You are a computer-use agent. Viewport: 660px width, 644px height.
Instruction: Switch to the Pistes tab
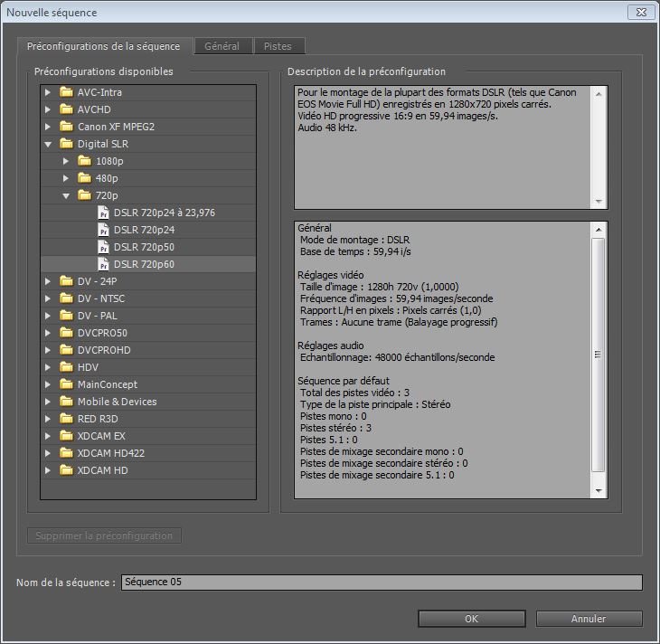[278, 46]
